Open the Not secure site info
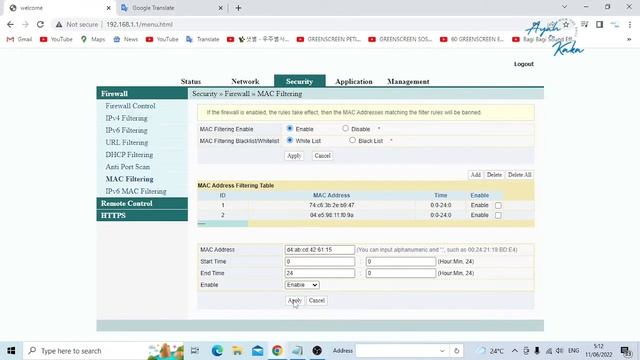Image resolution: width=640 pixels, height=360 pixels. click(x=77, y=24)
